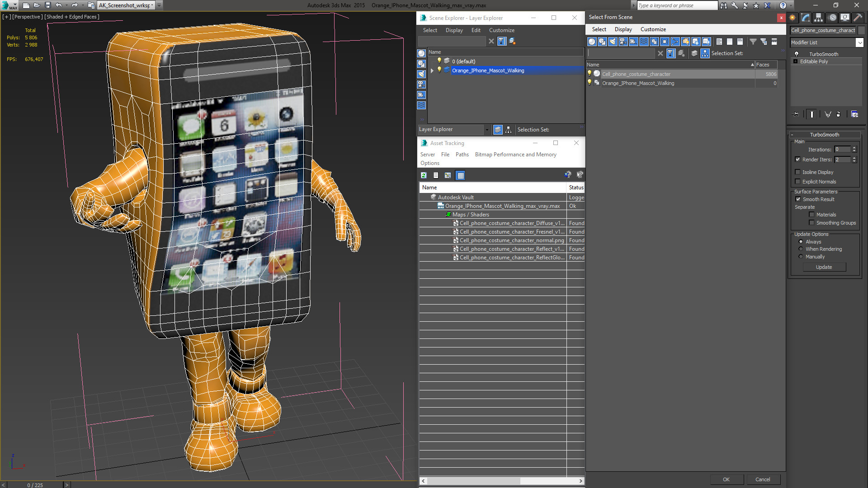868x488 pixels.
Task: Switch Asset Tracking to table view icon
Action: (x=460, y=175)
